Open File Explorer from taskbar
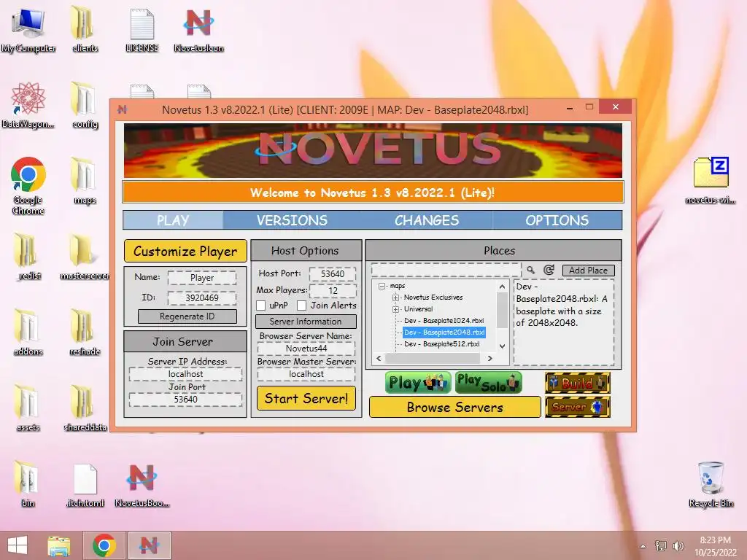 (58, 545)
